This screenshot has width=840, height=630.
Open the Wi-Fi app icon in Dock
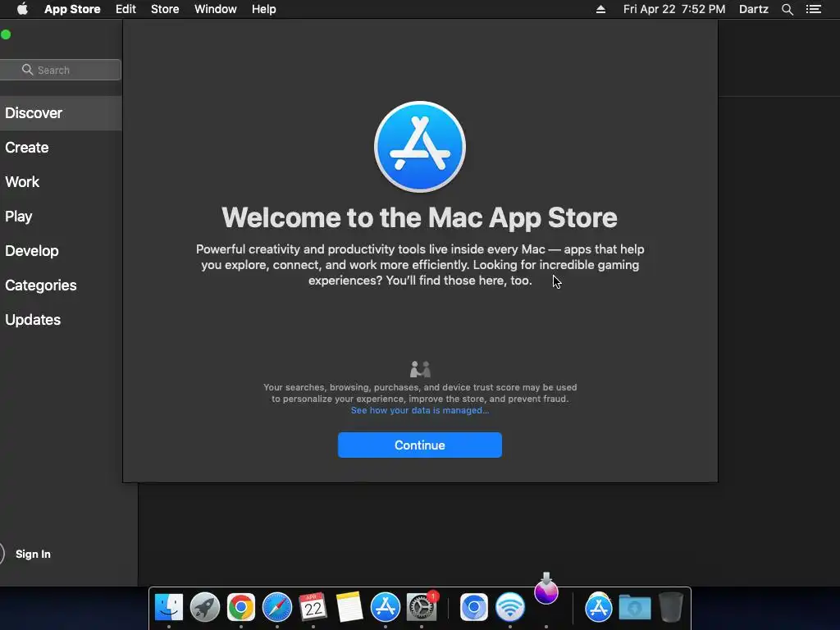point(510,608)
